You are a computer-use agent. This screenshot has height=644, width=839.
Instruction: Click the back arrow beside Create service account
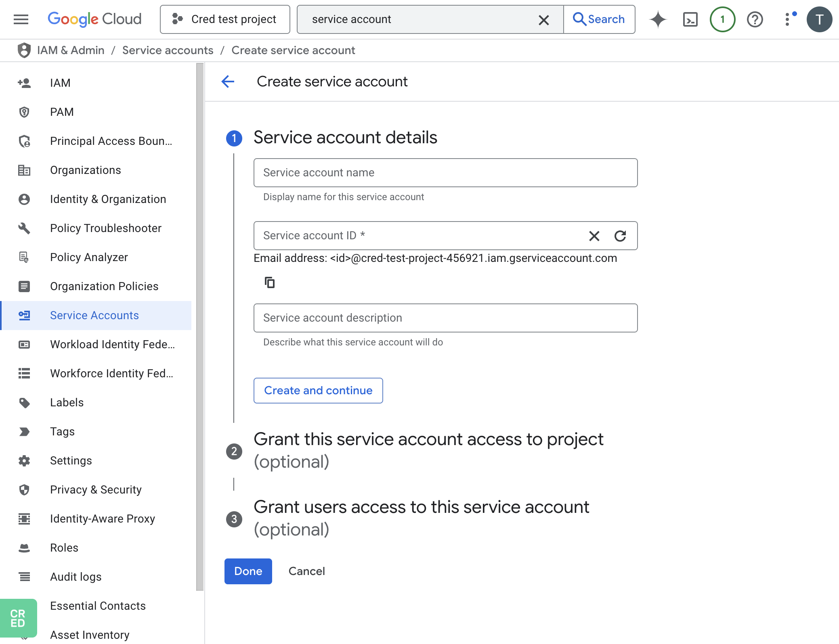[228, 82]
